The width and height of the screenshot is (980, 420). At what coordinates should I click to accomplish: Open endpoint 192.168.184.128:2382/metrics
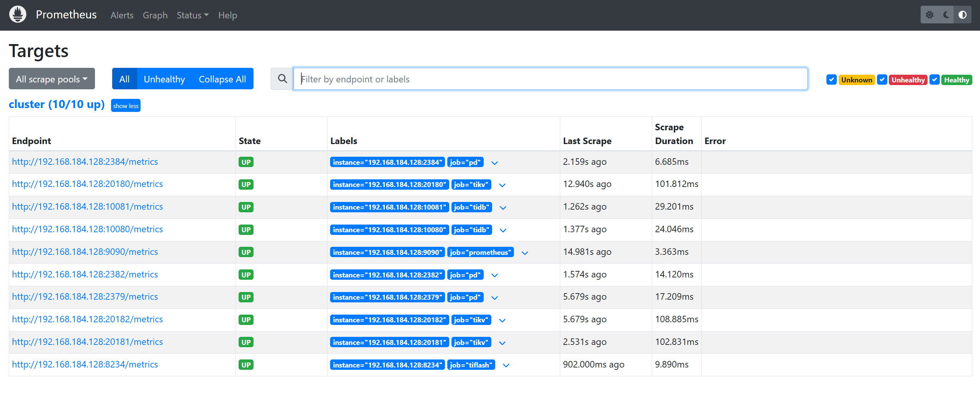85,274
